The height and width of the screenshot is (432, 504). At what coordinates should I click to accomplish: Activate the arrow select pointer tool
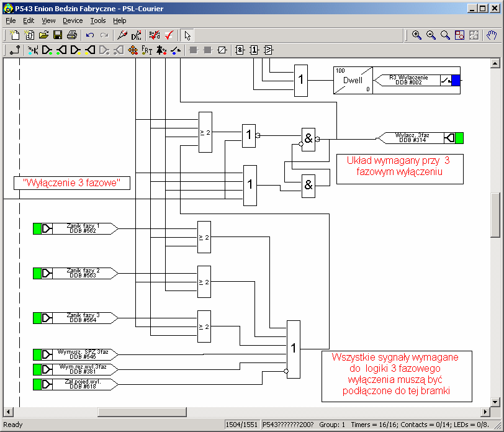[x=187, y=35]
